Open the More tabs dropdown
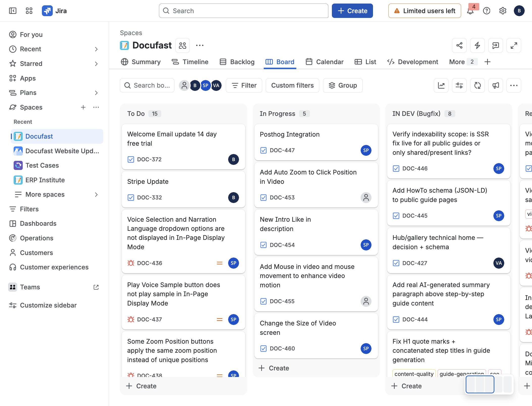 pos(463,62)
